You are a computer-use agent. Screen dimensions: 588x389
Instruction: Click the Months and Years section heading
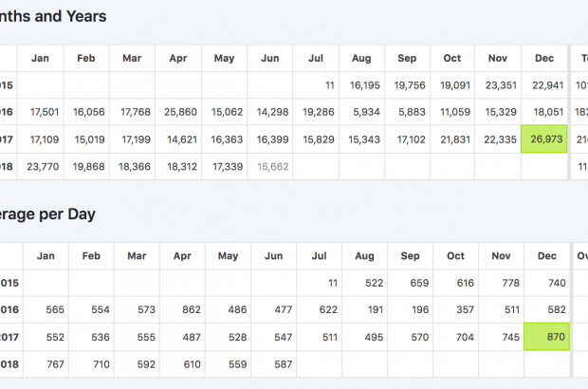pos(53,16)
